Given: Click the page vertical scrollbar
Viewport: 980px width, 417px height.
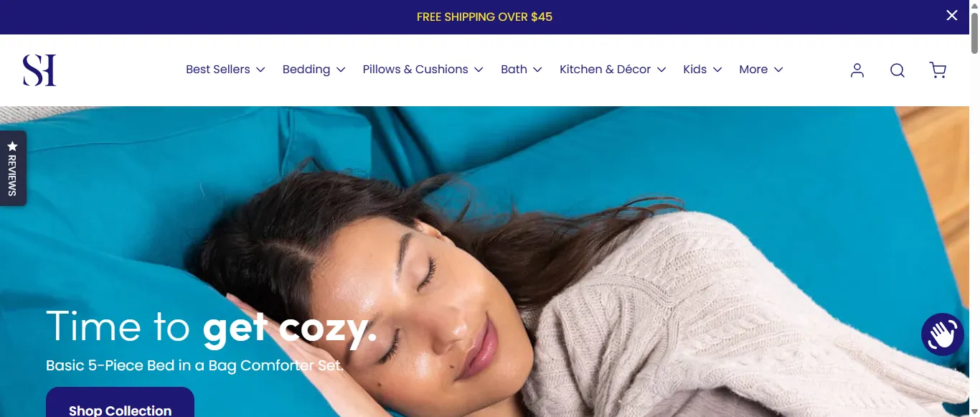Looking at the screenshot, I should [974, 208].
